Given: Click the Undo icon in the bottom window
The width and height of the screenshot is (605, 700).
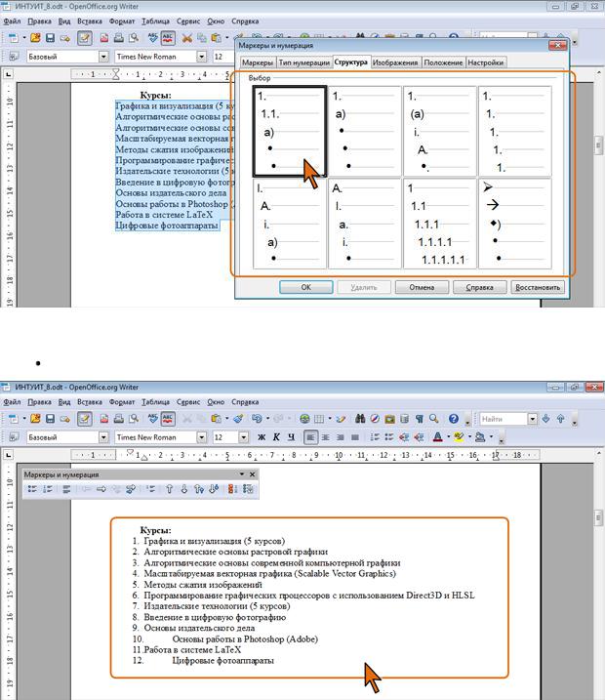Looking at the screenshot, I should (257, 419).
